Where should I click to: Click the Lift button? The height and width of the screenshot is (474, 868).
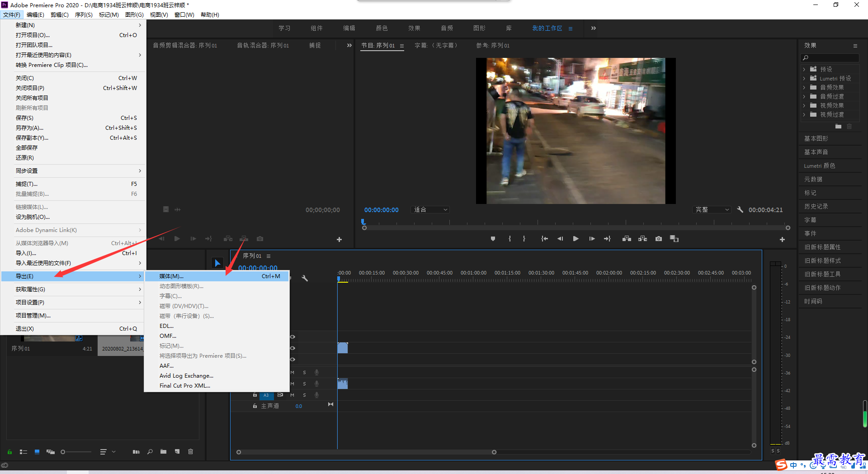click(627, 239)
